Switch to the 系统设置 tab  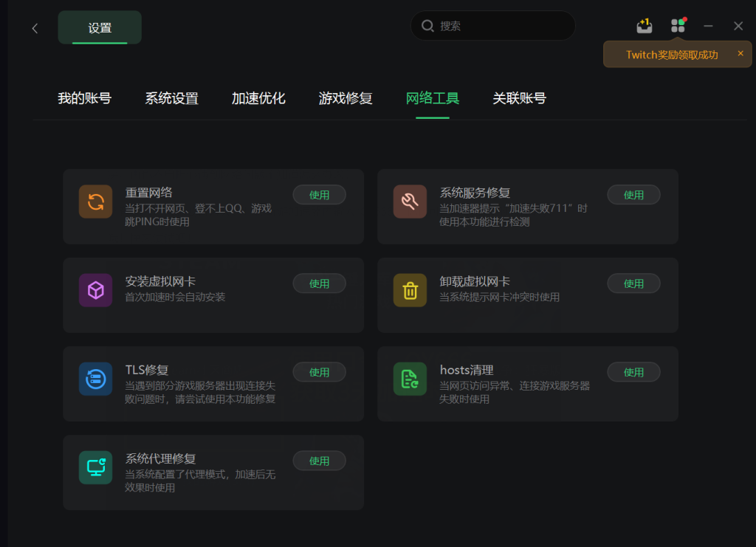click(x=171, y=98)
